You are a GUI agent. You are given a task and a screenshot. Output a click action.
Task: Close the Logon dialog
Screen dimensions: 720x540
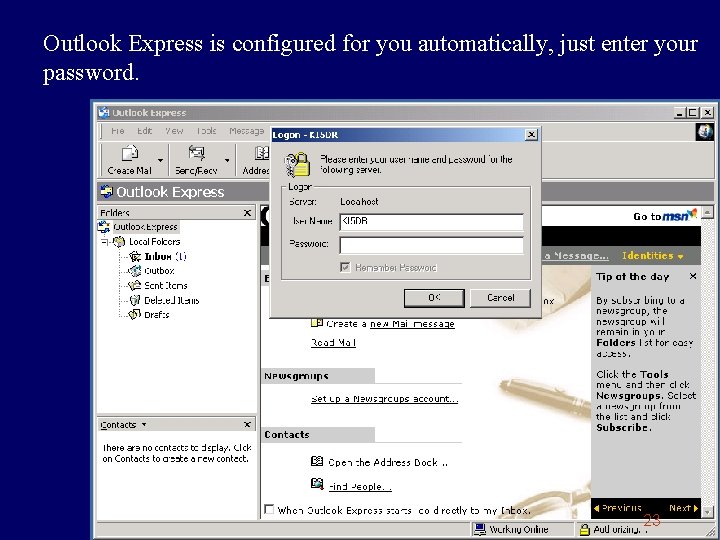[x=531, y=135]
